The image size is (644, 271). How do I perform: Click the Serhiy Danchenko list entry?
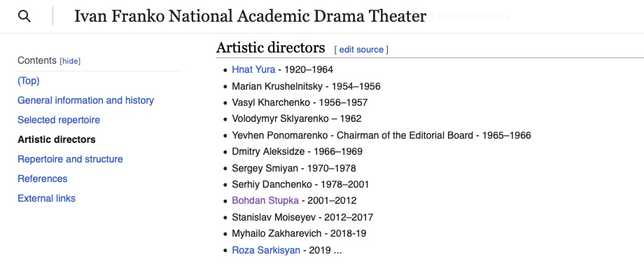pos(300,184)
